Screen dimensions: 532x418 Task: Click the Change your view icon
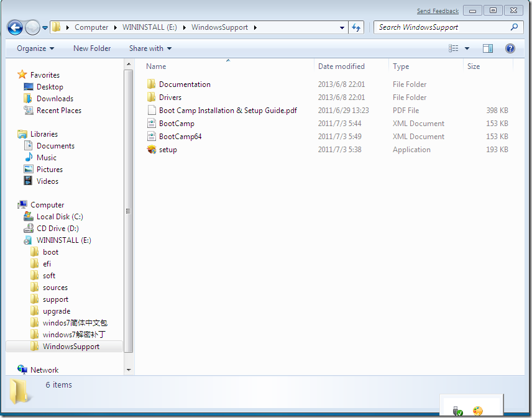[x=453, y=48]
